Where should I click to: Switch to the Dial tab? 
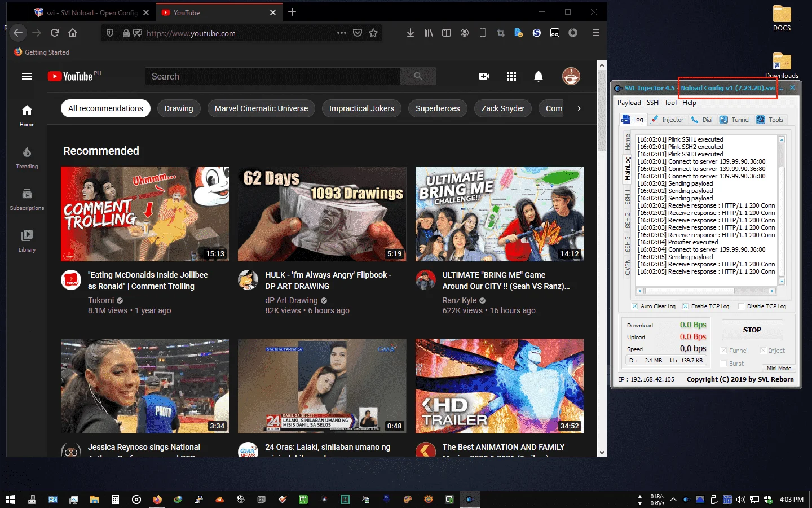(702, 120)
